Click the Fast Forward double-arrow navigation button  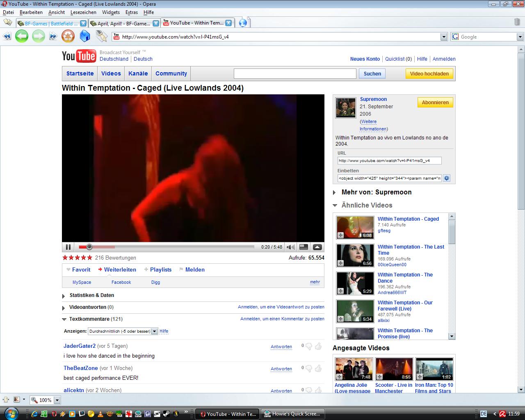(53, 37)
